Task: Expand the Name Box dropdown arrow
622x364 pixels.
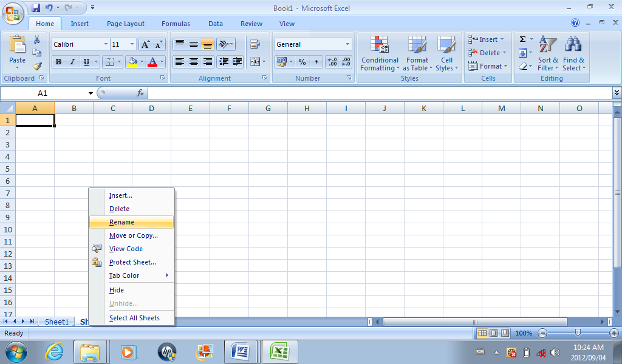Action: pyautogui.click(x=91, y=93)
